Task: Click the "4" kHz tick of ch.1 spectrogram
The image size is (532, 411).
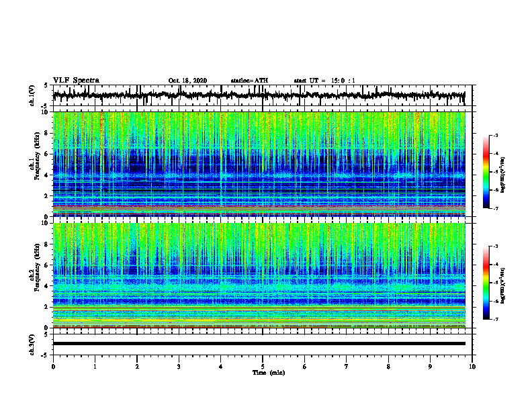Action: point(47,175)
